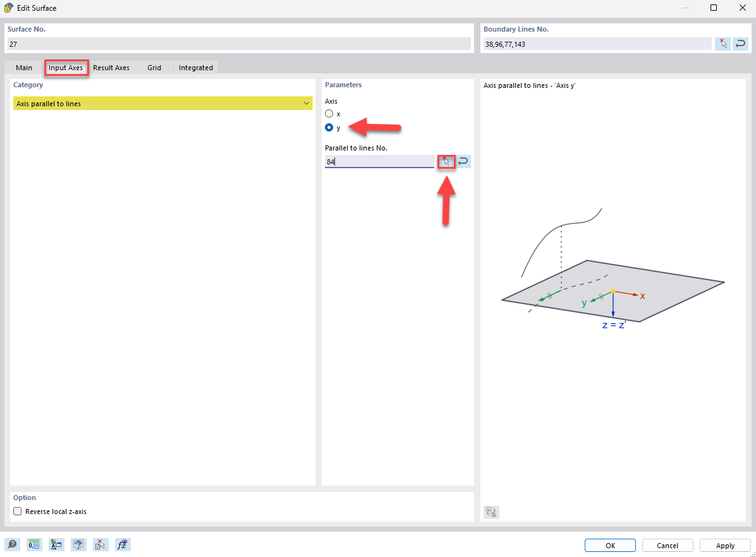Click the apply-to-graphic icon in the footer
The width and height of the screenshot is (756, 557).
(x=78, y=544)
